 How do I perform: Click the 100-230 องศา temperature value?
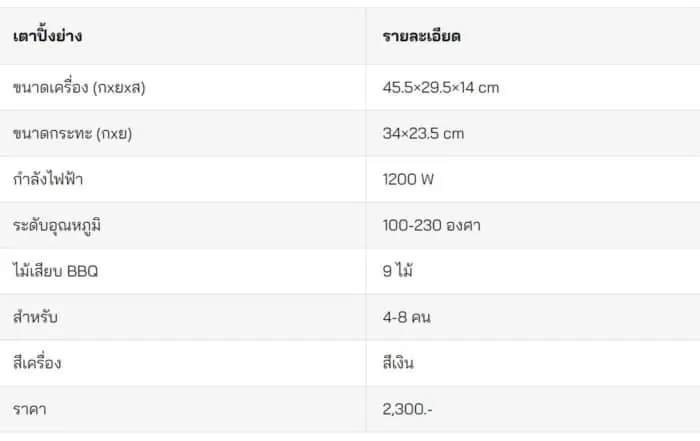pos(431,225)
